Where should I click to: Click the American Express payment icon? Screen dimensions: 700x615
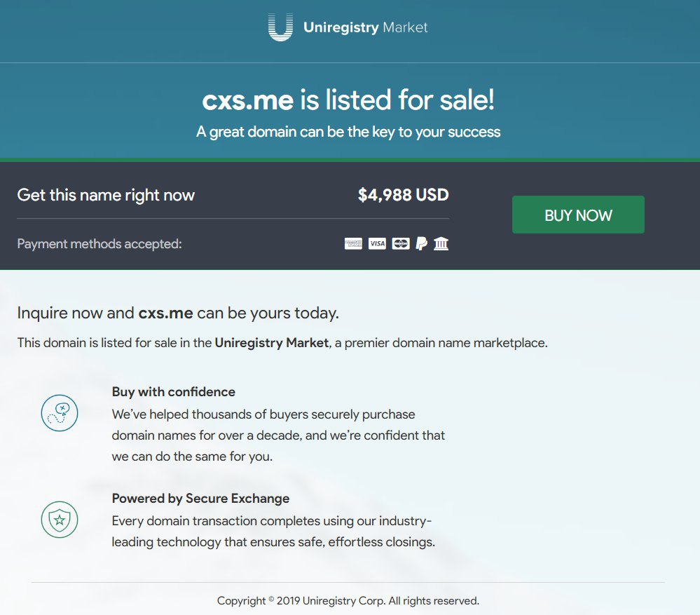pyautogui.click(x=354, y=244)
